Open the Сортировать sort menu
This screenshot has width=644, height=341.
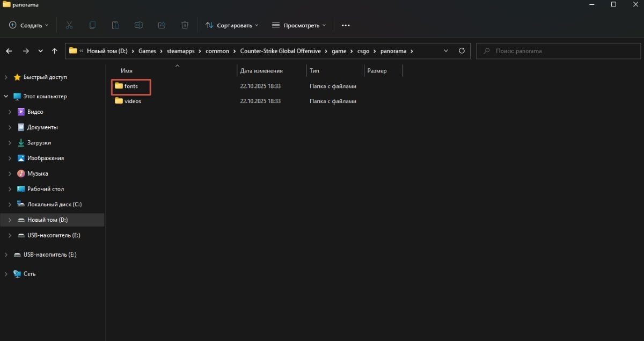(x=232, y=25)
